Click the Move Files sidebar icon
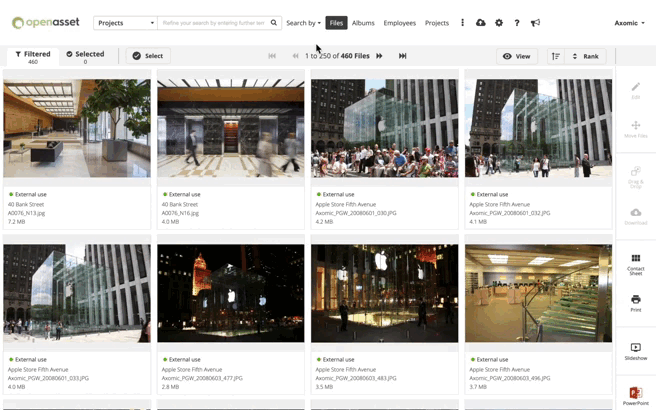This screenshot has width=656, height=410. point(636,129)
